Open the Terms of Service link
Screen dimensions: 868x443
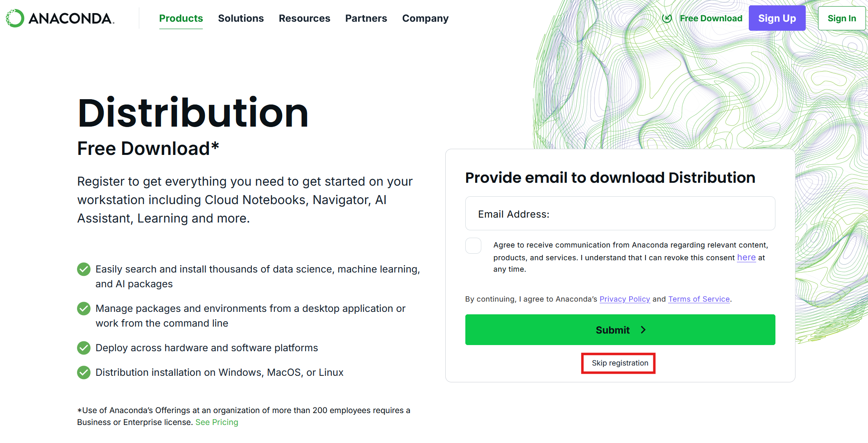click(699, 299)
